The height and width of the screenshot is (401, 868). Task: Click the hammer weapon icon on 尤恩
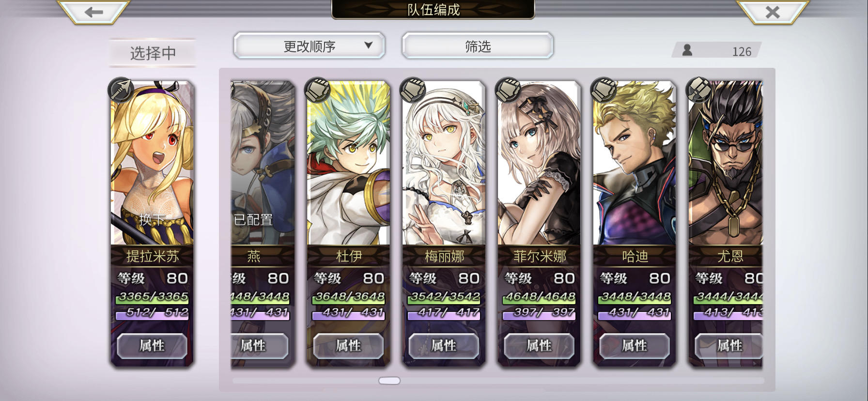point(699,90)
